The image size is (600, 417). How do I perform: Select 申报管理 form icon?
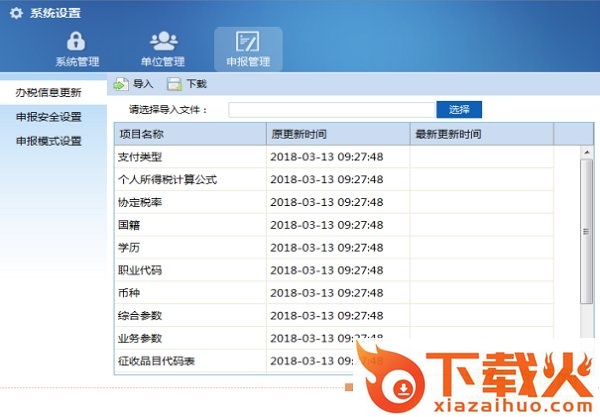(247, 41)
